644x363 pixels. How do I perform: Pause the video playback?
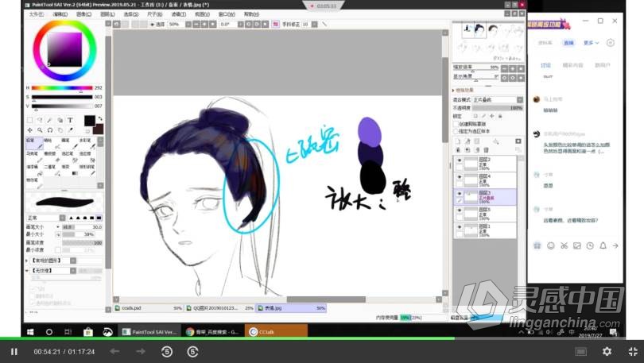click(14, 352)
